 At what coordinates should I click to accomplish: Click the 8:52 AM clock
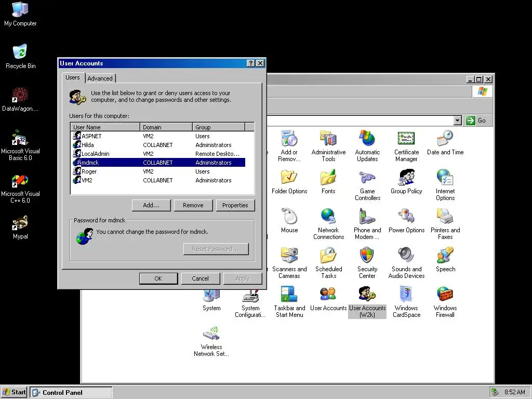(514, 392)
